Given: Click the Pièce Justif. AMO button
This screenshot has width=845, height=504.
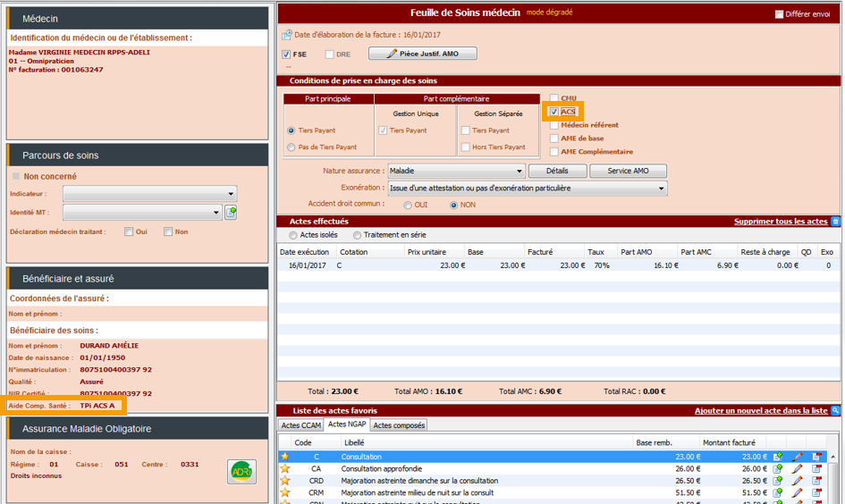Looking at the screenshot, I should (422, 54).
